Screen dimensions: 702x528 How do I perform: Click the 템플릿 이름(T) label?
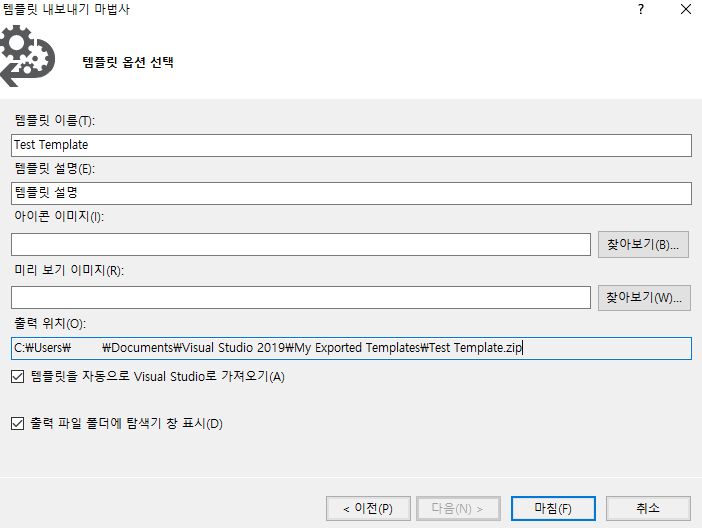pos(55,120)
